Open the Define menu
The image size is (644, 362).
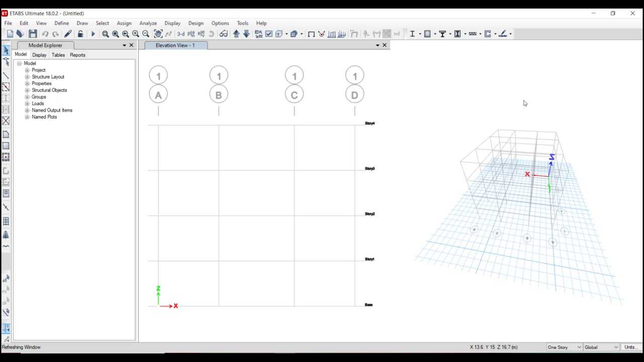click(x=61, y=23)
